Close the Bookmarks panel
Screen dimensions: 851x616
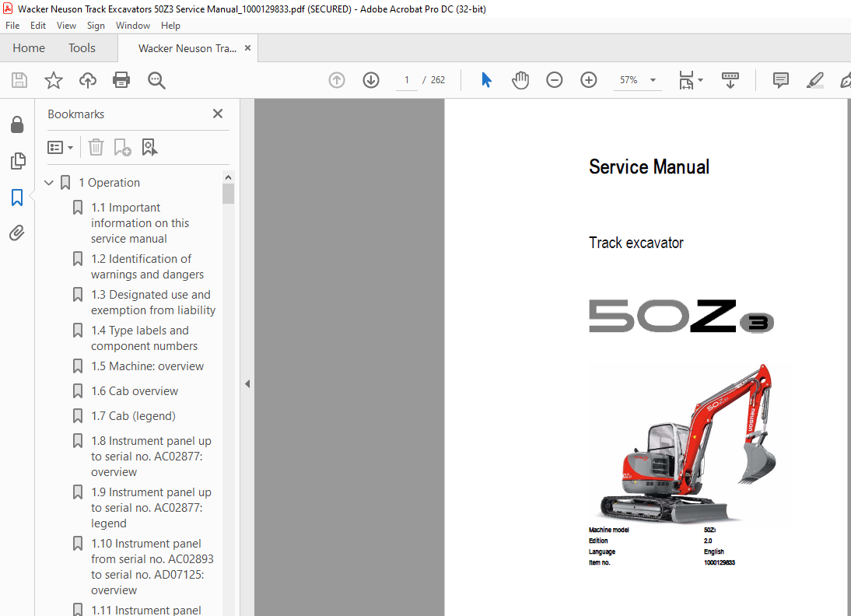(218, 114)
